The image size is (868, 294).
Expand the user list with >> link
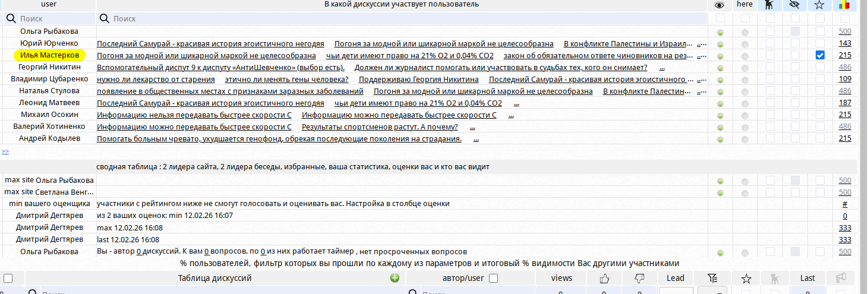pyautogui.click(x=5, y=151)
